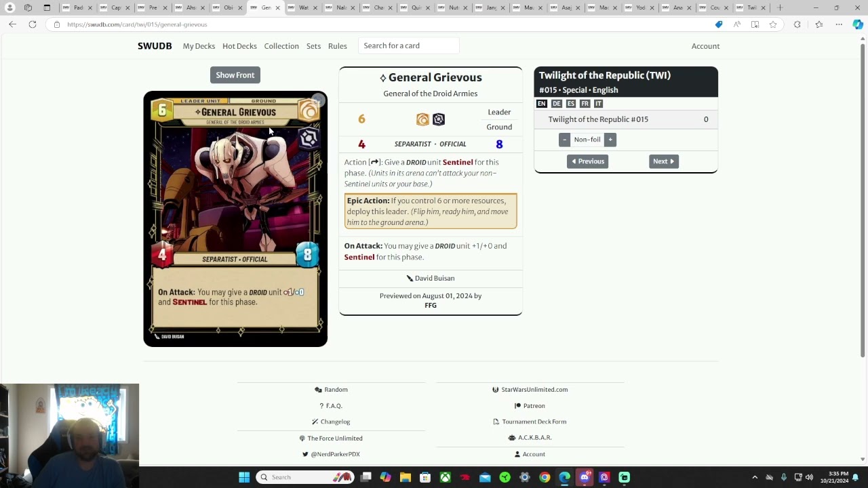This screenshot has width=868, height=488.
Task: Click the Villainy aspect icon
Action: pyautogui.click(x=439, y=119)
